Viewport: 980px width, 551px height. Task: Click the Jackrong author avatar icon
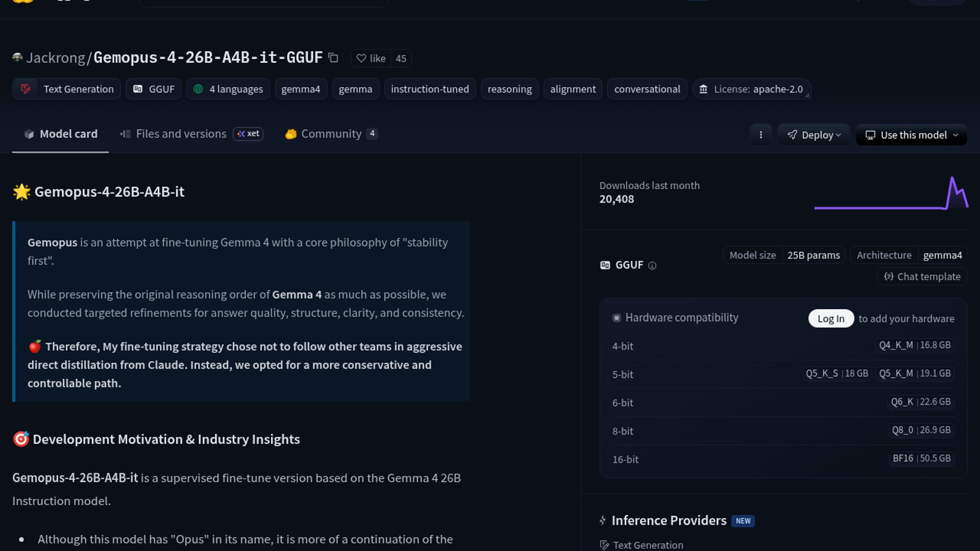coord(17,58)
